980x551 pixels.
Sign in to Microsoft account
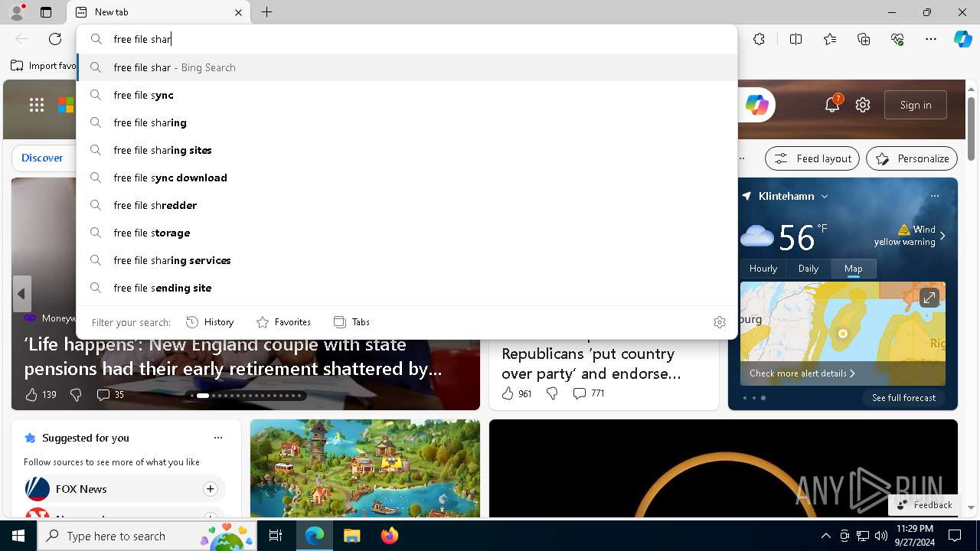[916, 105]
